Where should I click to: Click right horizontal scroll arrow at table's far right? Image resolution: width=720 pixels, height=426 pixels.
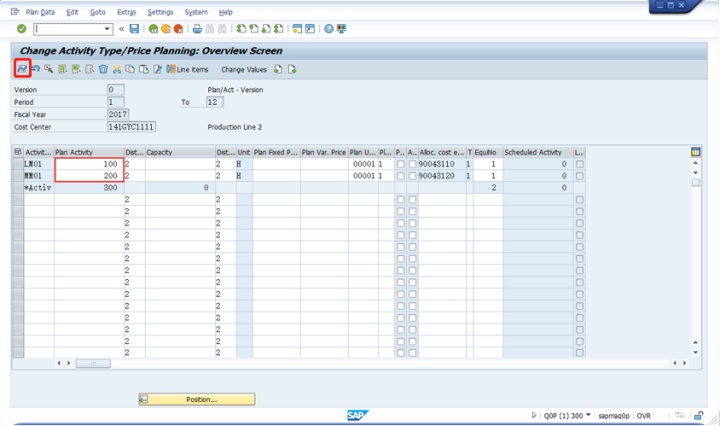pos(685,363)
